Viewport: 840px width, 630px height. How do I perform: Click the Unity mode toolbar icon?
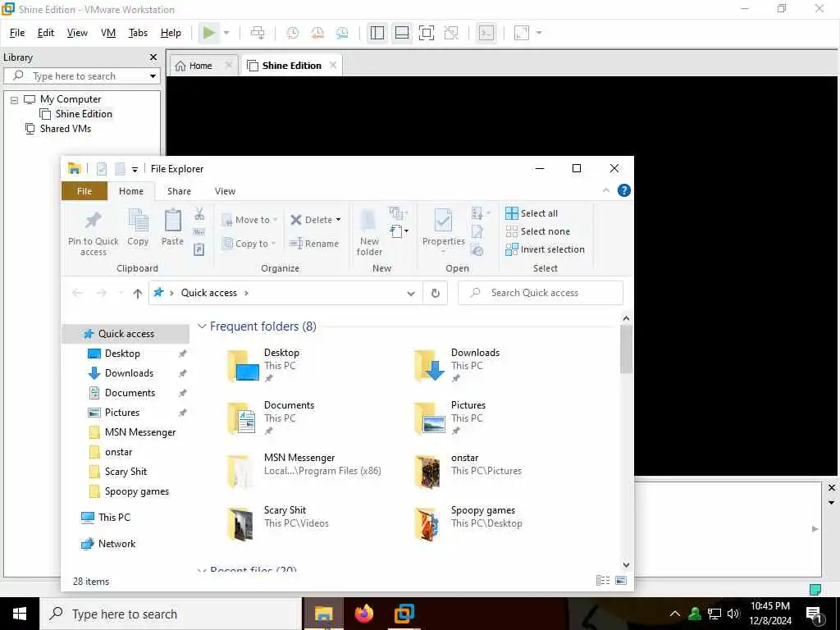[x=452, y=33]
